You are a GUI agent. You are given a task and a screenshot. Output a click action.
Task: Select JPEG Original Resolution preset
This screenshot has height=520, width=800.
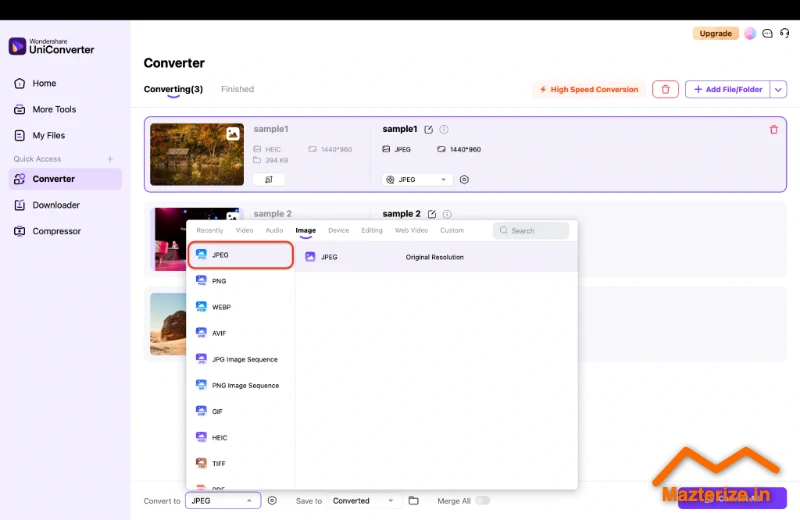click(x=436, y=257)
